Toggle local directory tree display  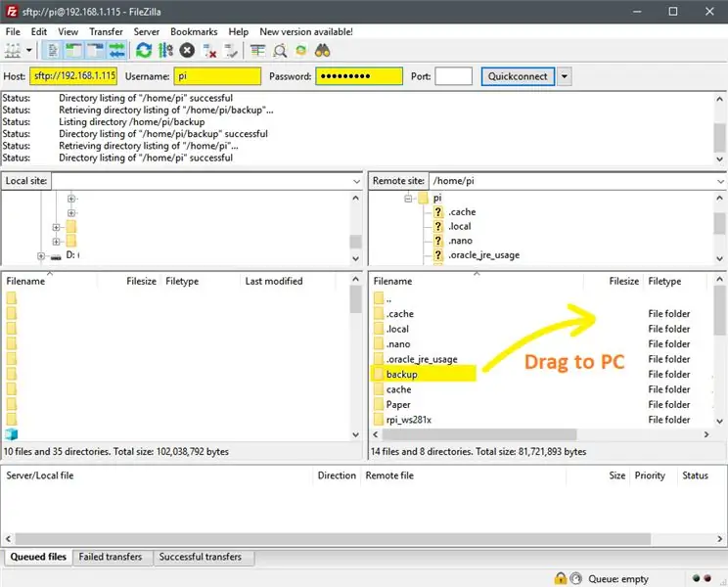(74, 50)
